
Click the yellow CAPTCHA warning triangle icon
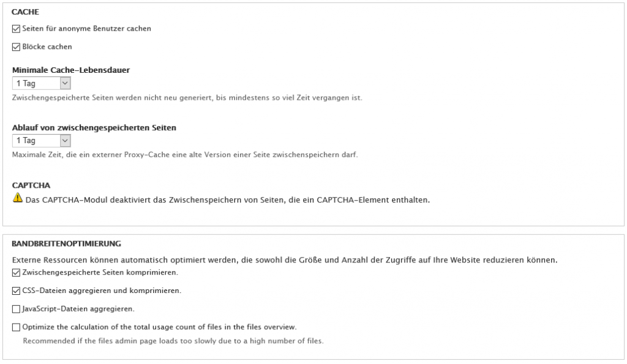click(17, 198)
